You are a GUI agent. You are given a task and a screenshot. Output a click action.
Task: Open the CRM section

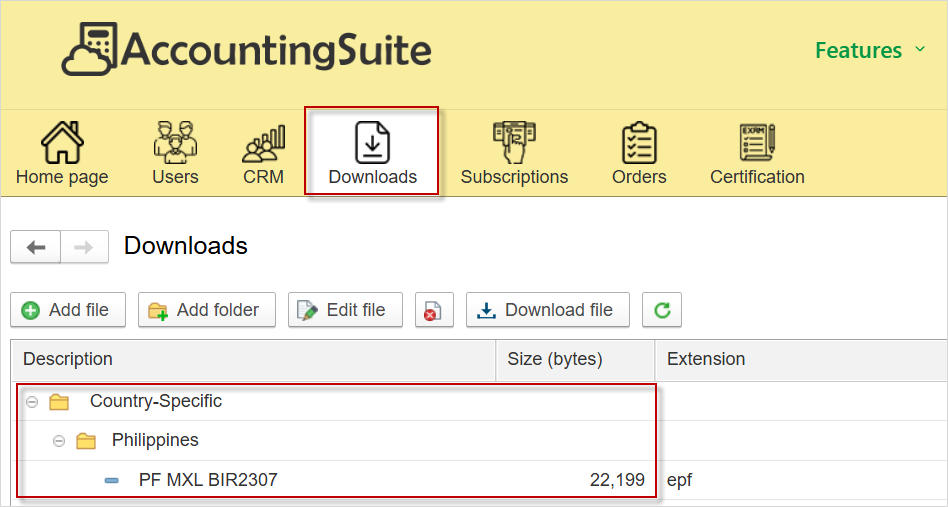coord(263,154)
